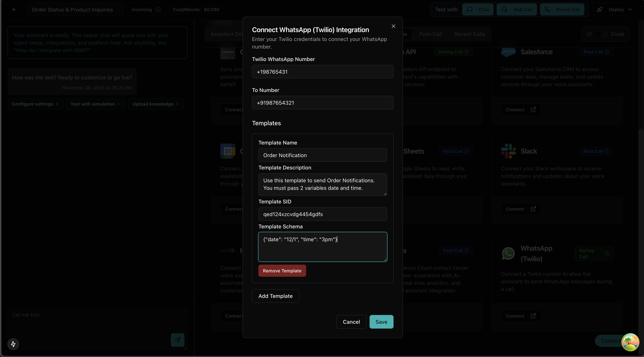Click Slack Post Call help icon
644x357 pixels.
click(x=607, y=151)
